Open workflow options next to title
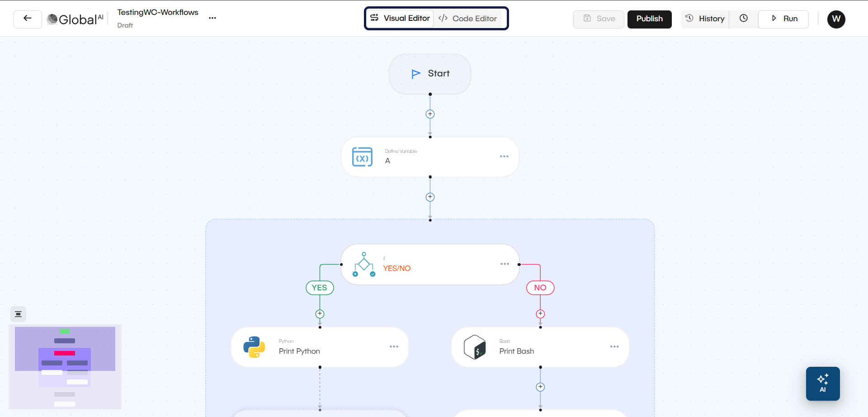Screen dimensions: 868x417 pyautogui.click(x=212, y=18)
